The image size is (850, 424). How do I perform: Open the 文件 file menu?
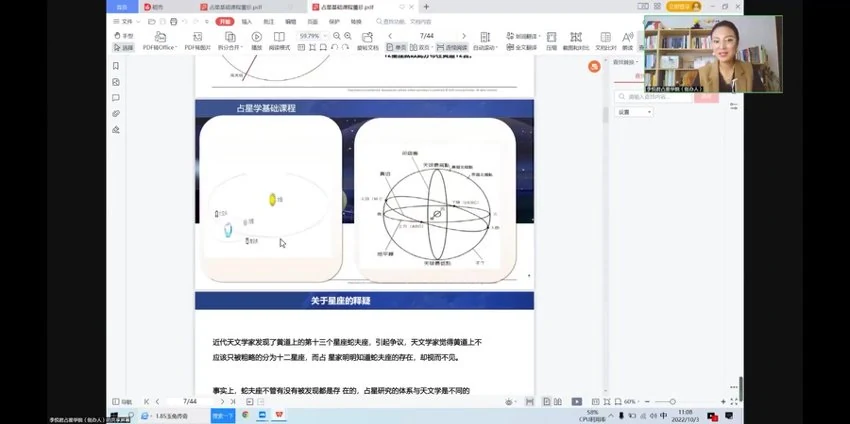126,22
